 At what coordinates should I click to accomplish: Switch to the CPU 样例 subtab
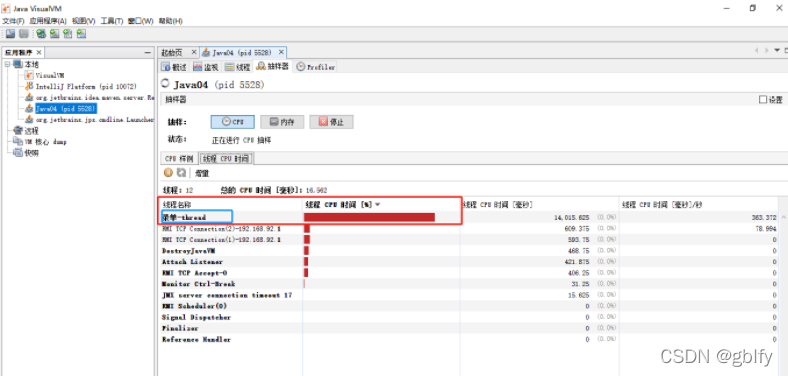click(179, 158)
